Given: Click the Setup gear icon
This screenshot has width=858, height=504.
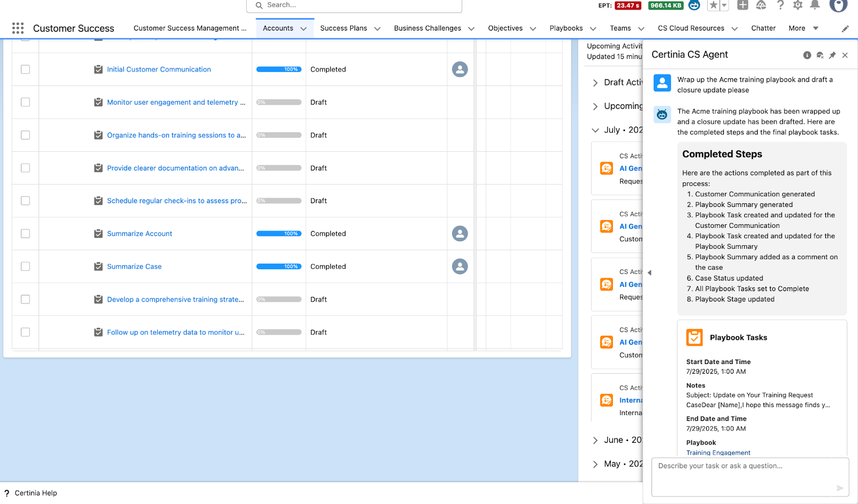Looking at the screenshot, I should (798, 5).
